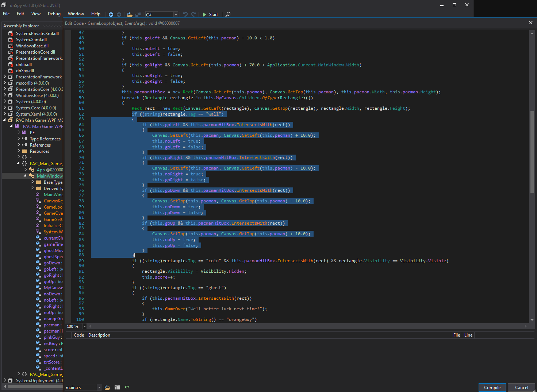This screenshot has height=392, width=537.
Task: Click the txtScore field icon
Action: 38,362
